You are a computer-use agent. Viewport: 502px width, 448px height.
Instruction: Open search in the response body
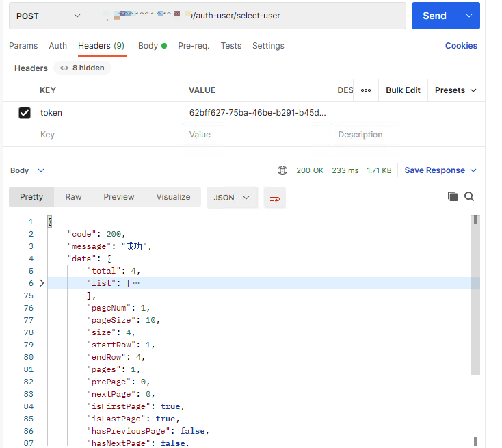tap(469, 196)
